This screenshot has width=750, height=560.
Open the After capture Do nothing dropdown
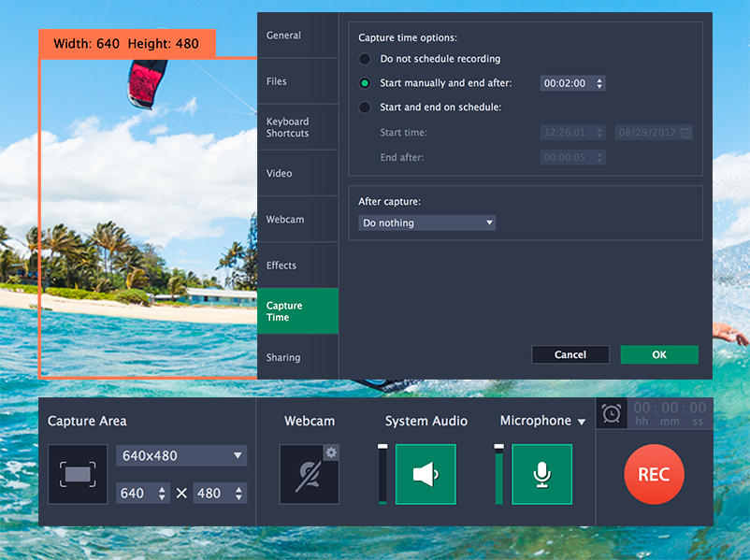click(x=426, y=223)
